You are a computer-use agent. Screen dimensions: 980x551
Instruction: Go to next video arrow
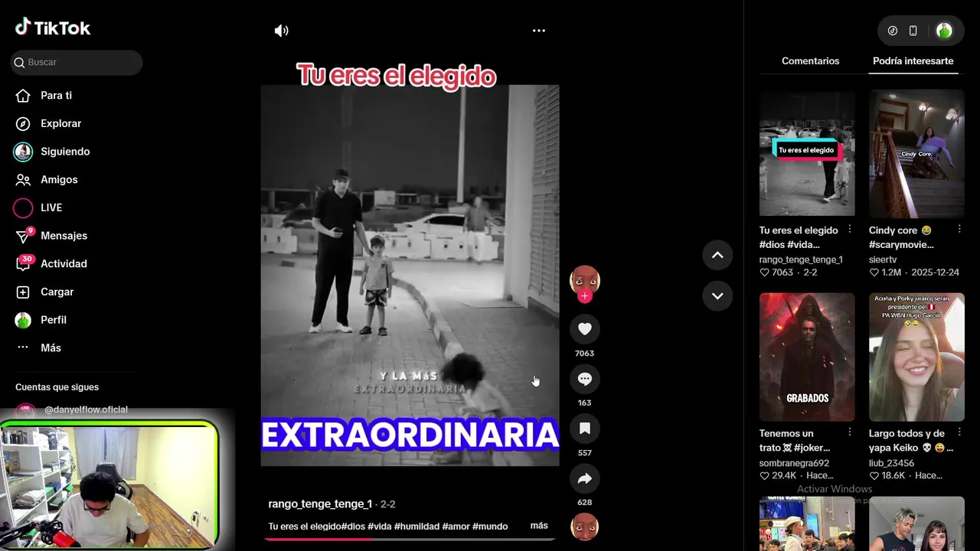(x=717, y=295)
